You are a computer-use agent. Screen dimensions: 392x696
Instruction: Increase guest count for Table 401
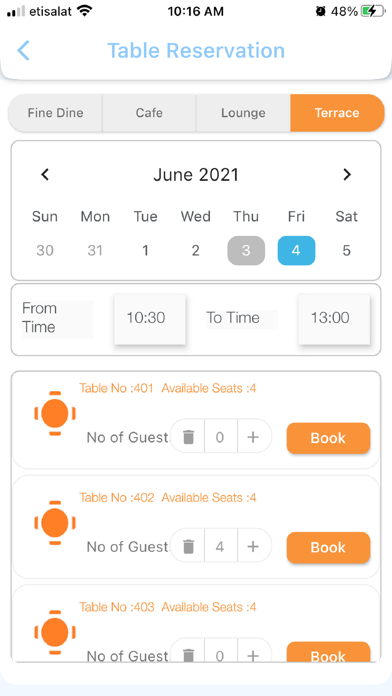coord(253,438)
